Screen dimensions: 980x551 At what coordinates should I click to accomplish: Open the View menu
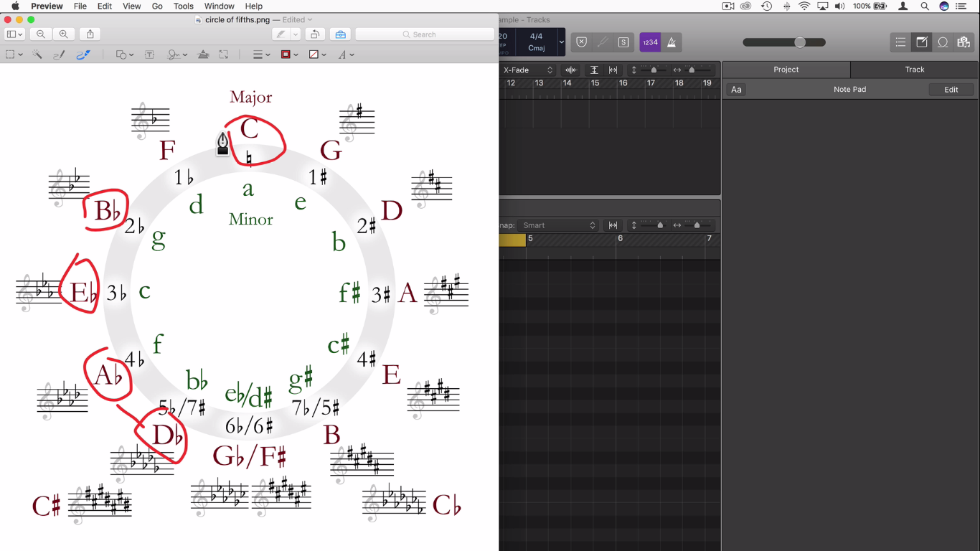tap(132, 6)
